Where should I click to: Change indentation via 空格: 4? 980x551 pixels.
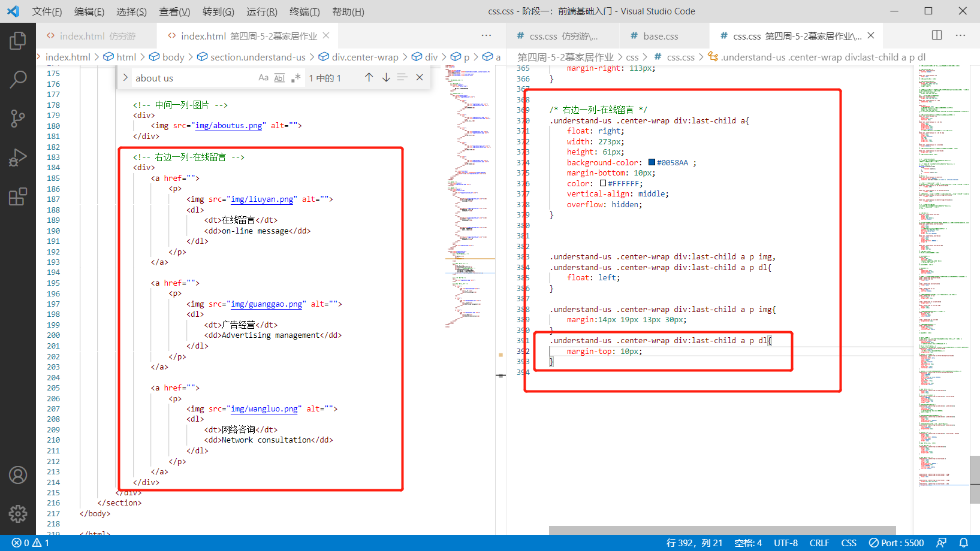748,543
